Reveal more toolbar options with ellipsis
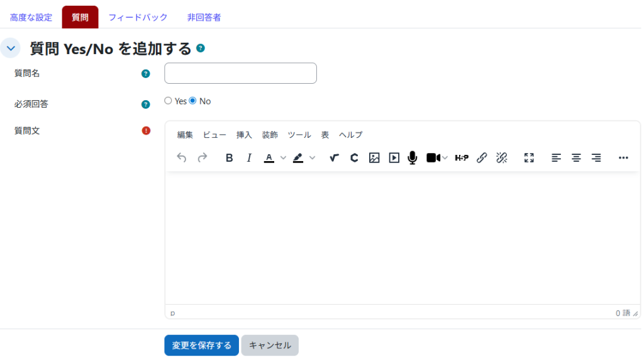This screenshot has width=644, height=357. click(623, 158)
